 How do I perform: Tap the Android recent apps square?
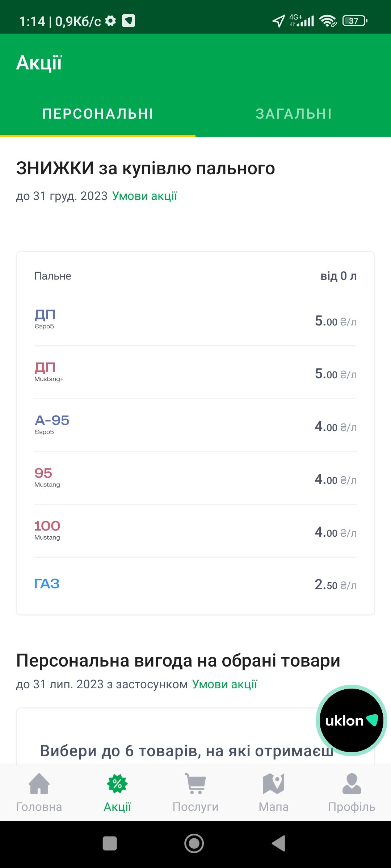tap(110, 843)
